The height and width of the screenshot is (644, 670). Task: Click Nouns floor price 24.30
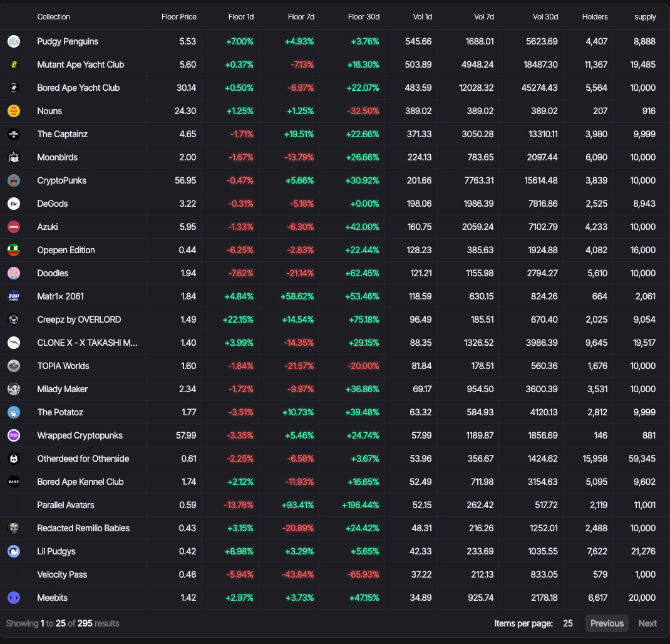185,111
